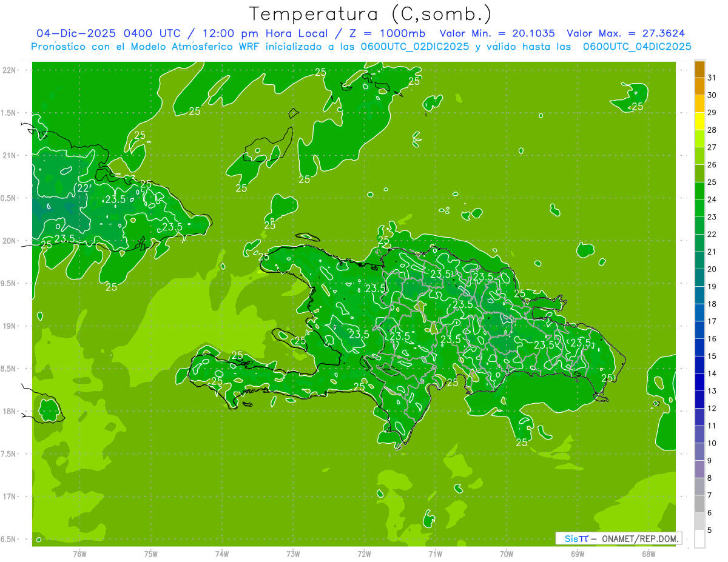
Task: Click the legend value 25
Action: pyautogui.click(x=712, y=182)
